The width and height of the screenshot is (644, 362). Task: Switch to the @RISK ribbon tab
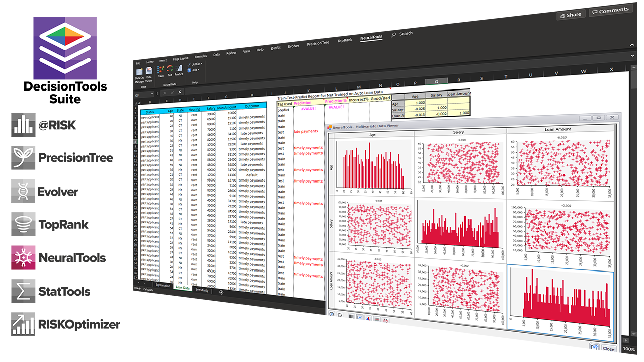[x=275, y=48]
